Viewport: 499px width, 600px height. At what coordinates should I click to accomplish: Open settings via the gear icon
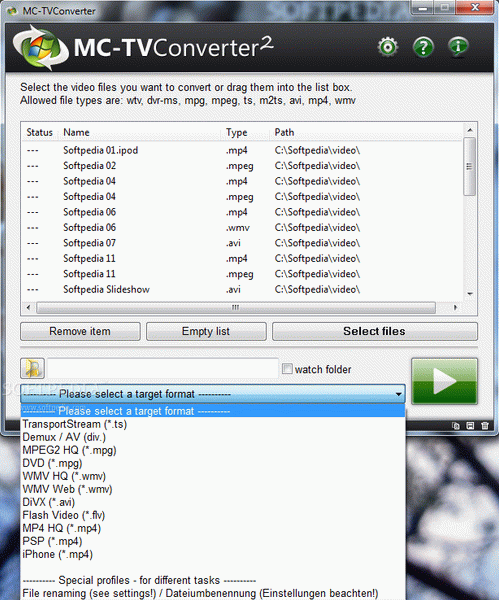tap(388, 47)
